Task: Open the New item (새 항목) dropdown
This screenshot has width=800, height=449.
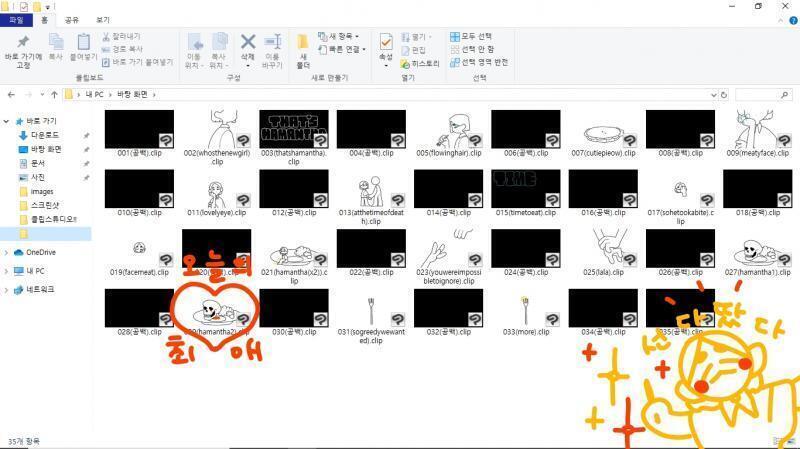Action: click(x=338, y=36)
